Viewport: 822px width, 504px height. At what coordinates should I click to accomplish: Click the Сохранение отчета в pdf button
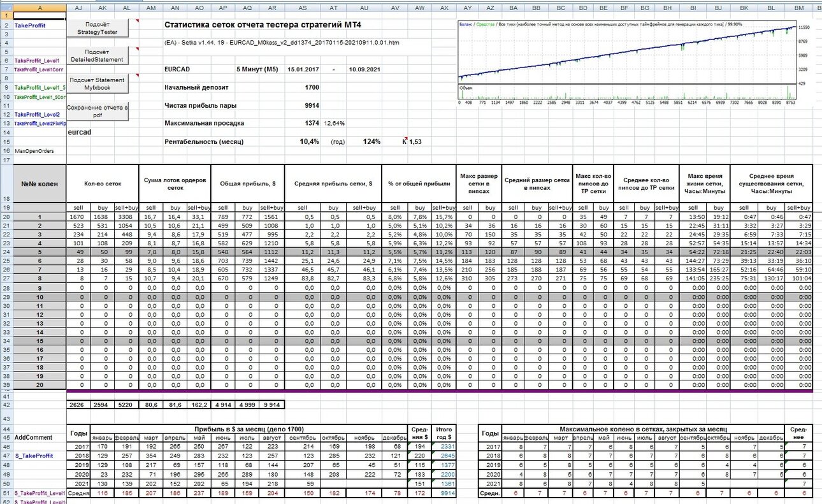(x=97, y=112)
